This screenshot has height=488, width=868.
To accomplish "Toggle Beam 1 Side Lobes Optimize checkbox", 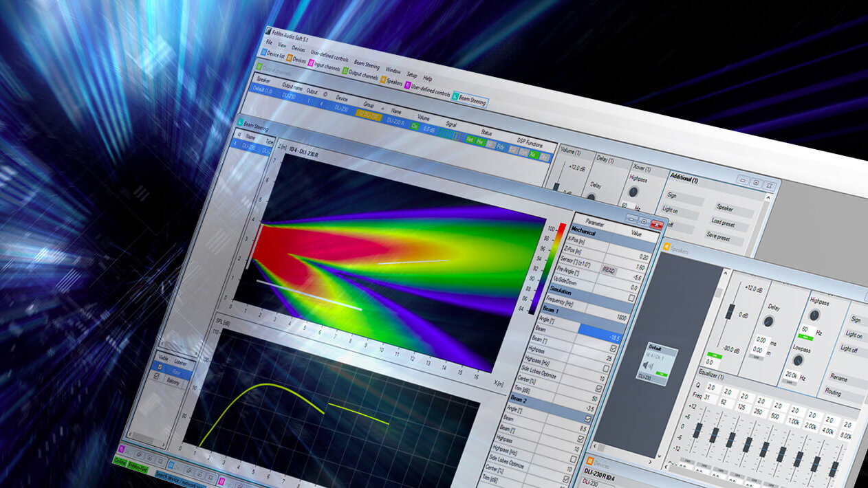I will point(598,388).
